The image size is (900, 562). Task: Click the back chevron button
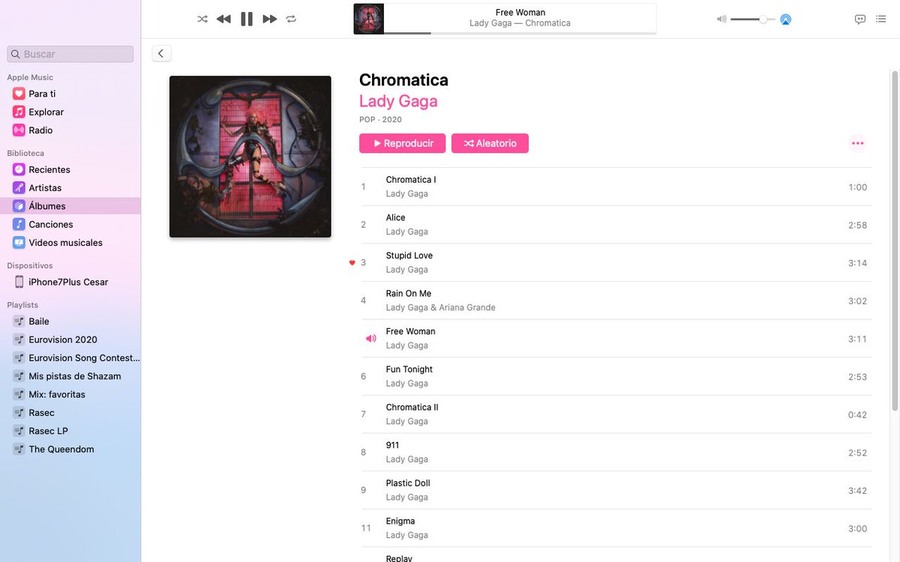coord(161,53)
